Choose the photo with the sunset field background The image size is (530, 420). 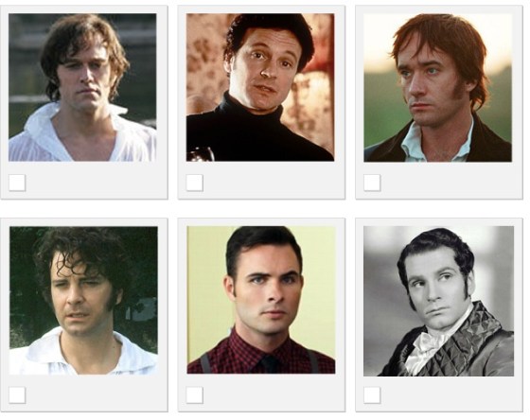[x=437, y=88]
